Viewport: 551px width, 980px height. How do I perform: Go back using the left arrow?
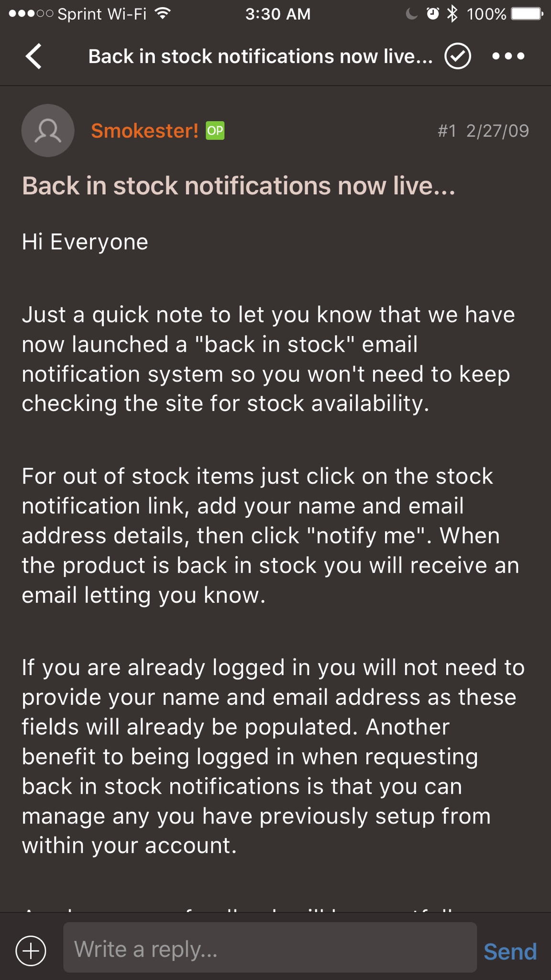[33, 56]
